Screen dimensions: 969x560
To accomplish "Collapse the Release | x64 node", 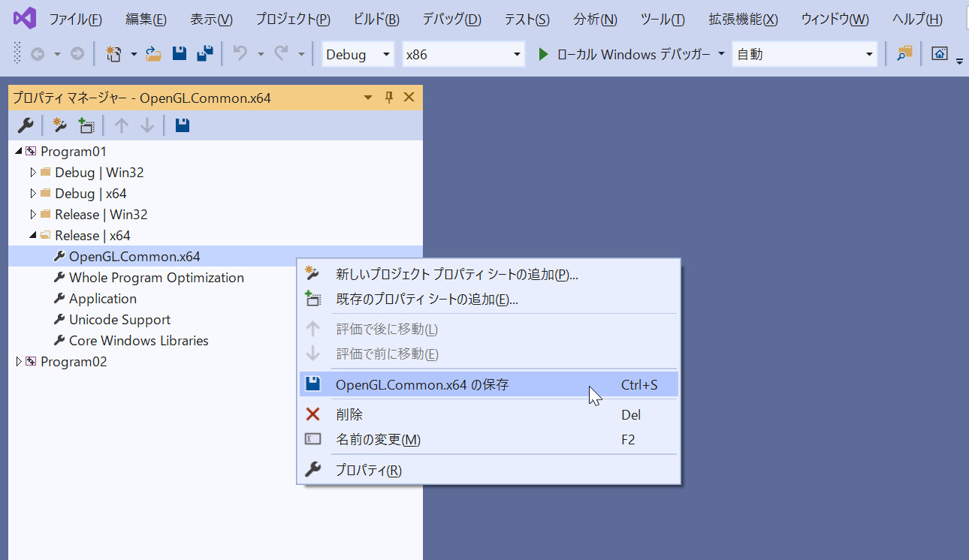I will (33, 236).
